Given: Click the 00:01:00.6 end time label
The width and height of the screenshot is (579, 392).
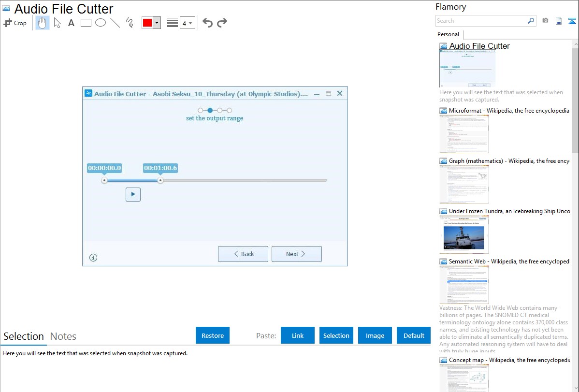Looking at the screenshot, I should pyautogui.click(x=160, y=168).
